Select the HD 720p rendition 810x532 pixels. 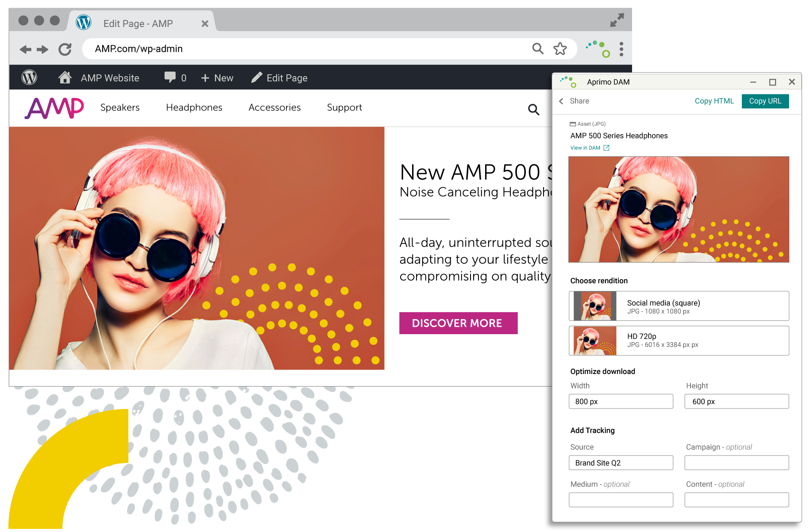point(679,340)
